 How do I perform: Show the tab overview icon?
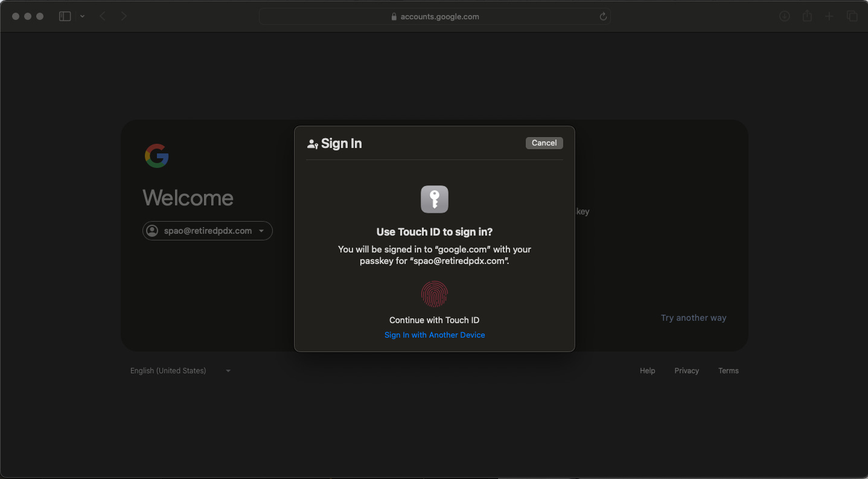coord(852,16)
